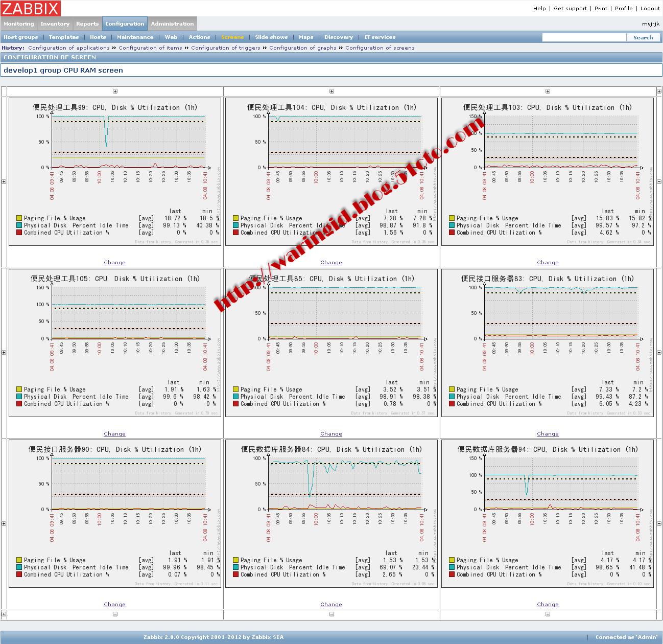Click Change under the 便民数据库服务器94 graph
This screenshot has width=663, height=644.
548,605
